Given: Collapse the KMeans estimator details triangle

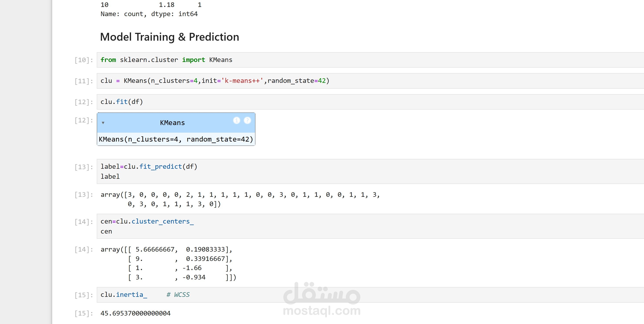Looking at the screenshot, I should click(103, 123).
